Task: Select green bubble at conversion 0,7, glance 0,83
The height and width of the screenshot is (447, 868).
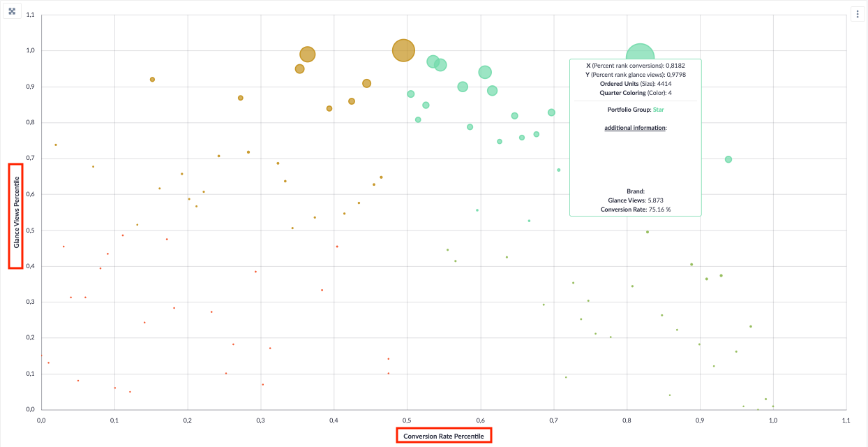Action: 551,112
